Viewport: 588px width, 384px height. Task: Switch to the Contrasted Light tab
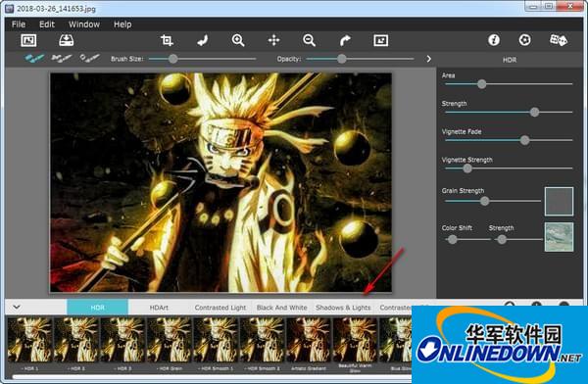[x=220, y=308]
